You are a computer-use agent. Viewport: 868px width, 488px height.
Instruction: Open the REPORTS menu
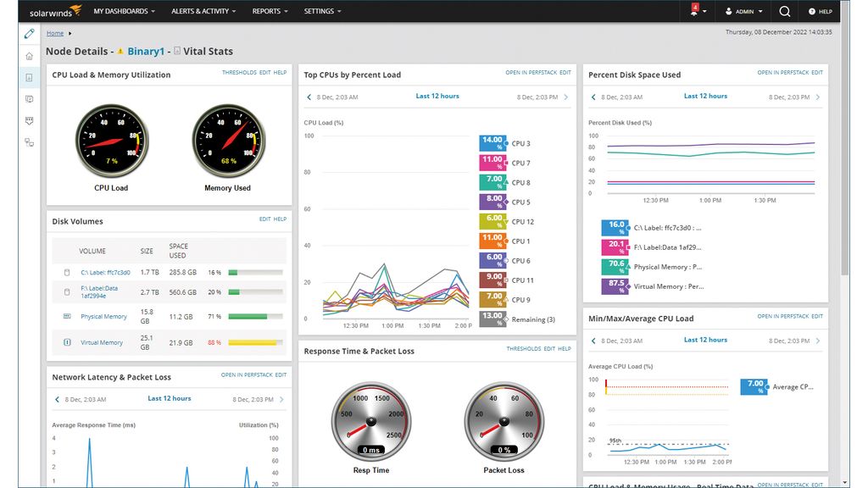[270, 11]
